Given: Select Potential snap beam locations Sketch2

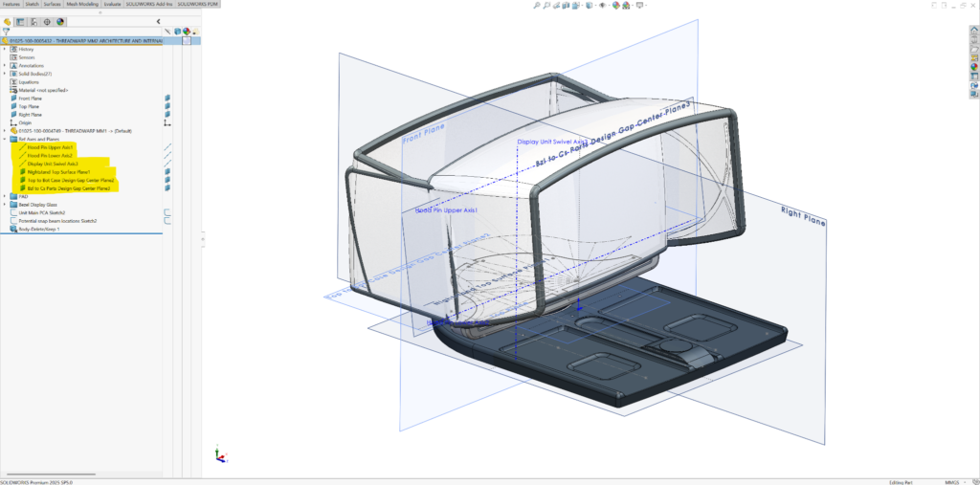Looking at the screenshot, I should click(58, 221).
